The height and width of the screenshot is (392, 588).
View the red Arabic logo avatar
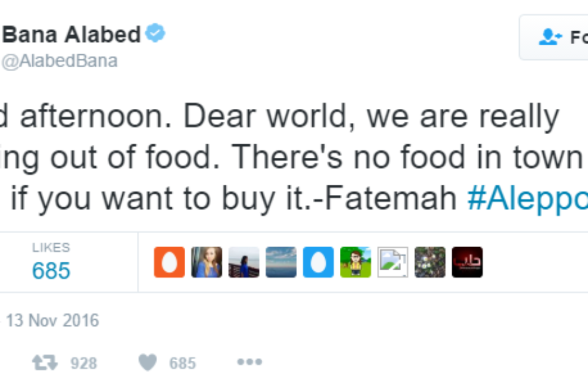[467, 263]
